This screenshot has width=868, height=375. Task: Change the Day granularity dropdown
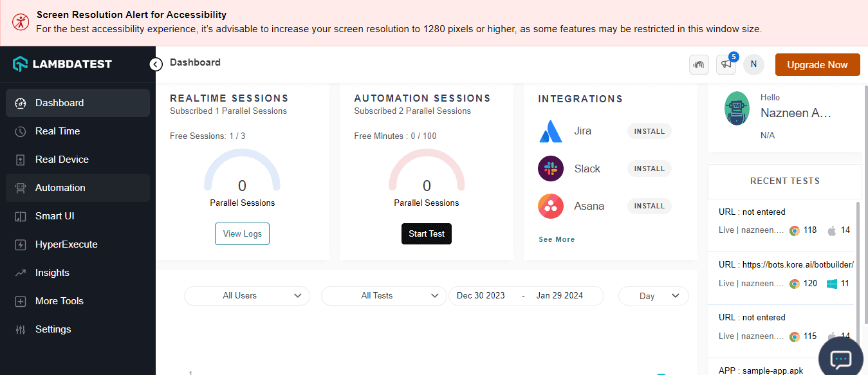[653, 295]
